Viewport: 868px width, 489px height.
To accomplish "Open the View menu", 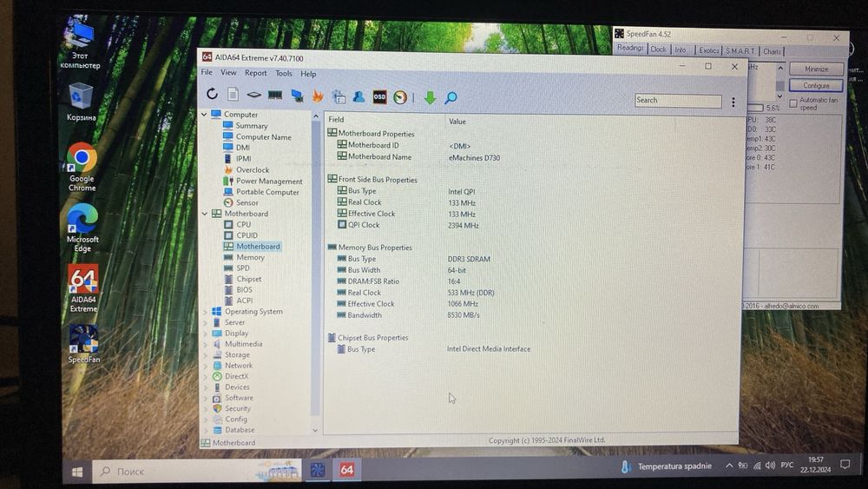I will tap(228, 73).
